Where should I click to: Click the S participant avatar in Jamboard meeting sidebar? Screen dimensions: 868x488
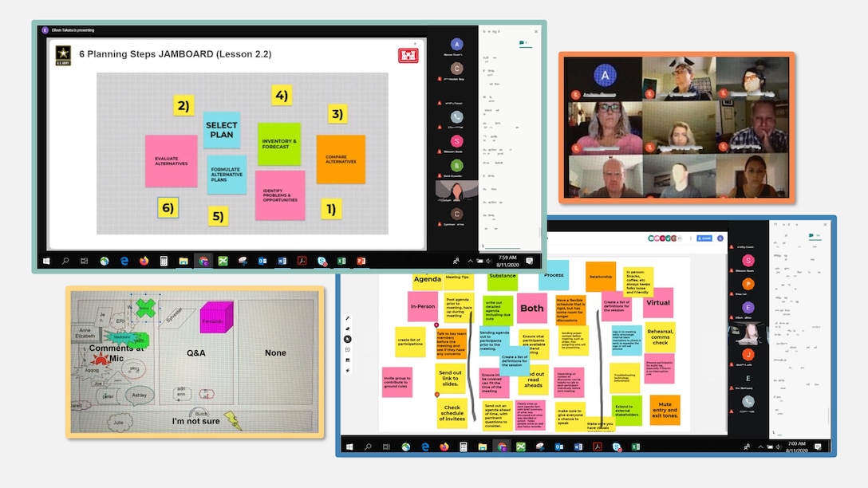[748, 261]
